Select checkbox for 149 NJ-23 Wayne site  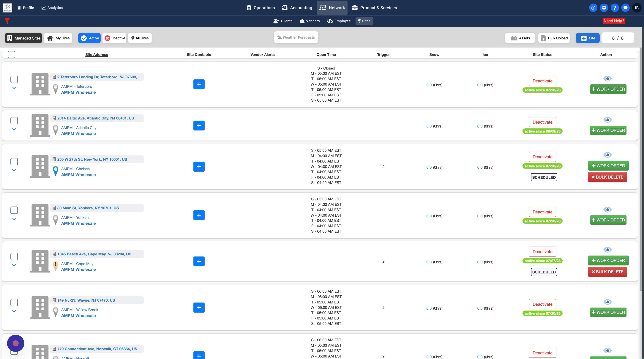(x=14, y=303)
